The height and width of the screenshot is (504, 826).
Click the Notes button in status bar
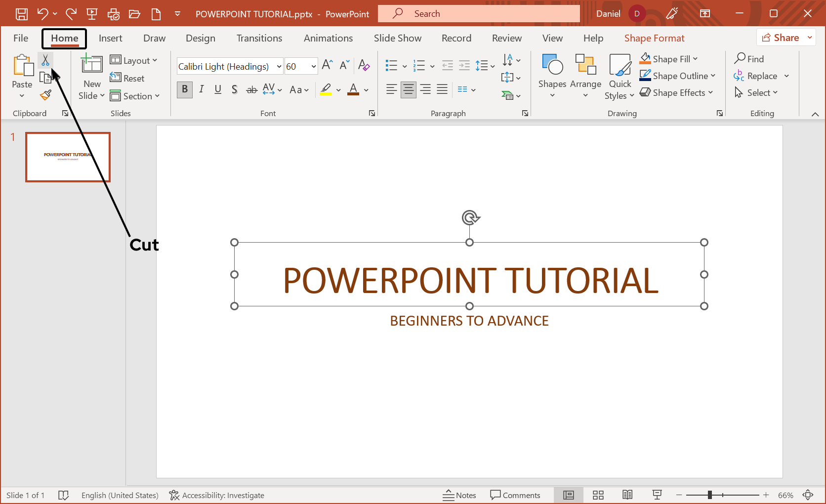(459, 495)
